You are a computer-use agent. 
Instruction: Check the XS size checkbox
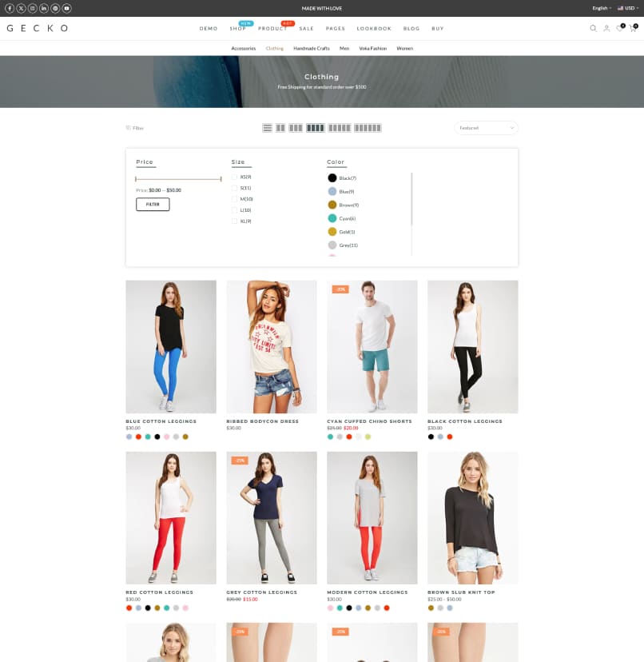tap(235, 177)
